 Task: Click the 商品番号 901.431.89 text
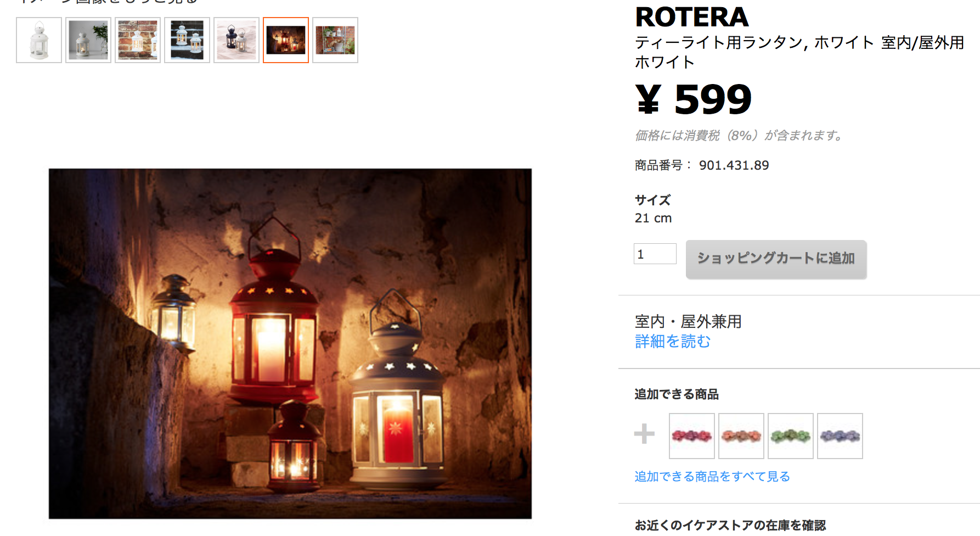point(702,165)
